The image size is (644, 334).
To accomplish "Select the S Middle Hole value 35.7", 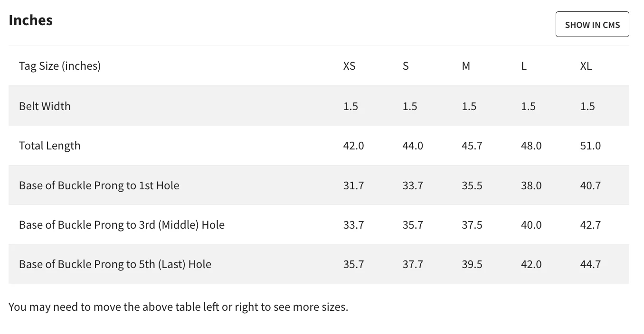I will [x=413, y=225].
